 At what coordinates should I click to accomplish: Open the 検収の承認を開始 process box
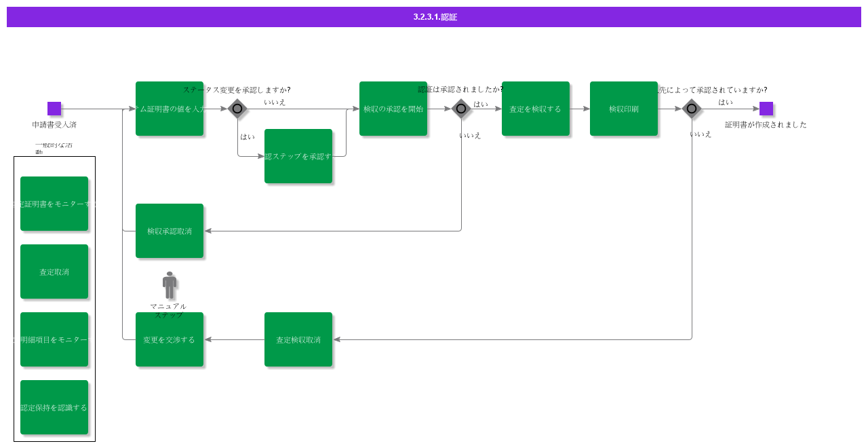pos(393,109)
